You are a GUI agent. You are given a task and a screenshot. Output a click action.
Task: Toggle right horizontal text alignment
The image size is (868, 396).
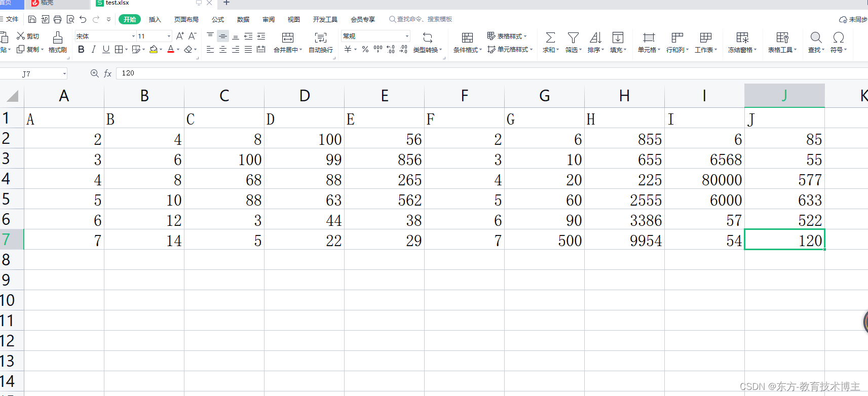coord(236,49)
